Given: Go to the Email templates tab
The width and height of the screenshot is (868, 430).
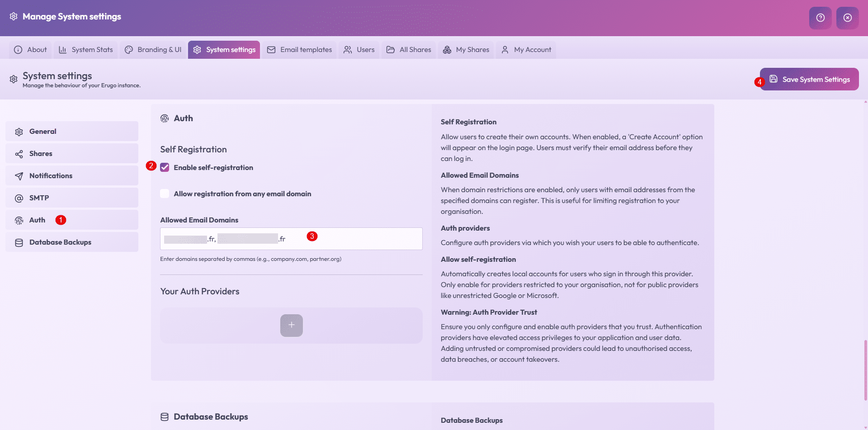Looking at the screenshot, I should point(299,50).
